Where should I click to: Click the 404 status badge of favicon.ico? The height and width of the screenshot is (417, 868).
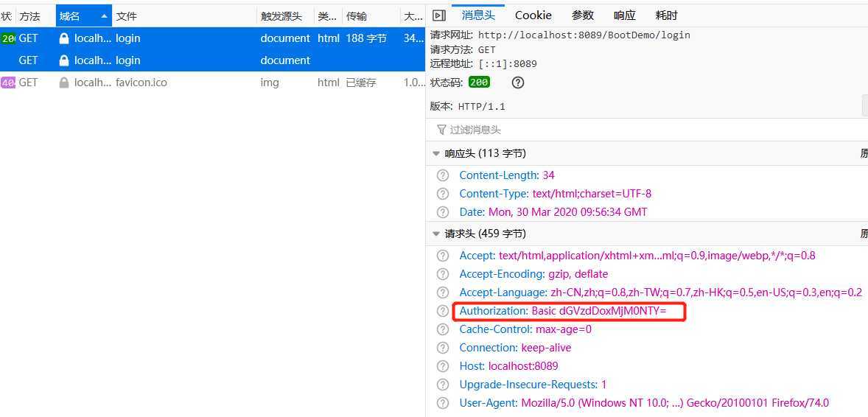tap(8, 83)
